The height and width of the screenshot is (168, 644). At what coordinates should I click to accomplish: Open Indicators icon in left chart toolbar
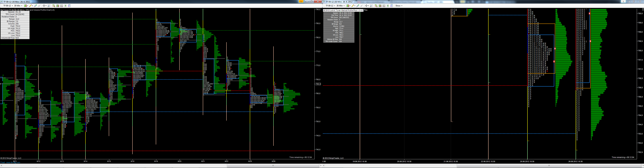[61, 6]
